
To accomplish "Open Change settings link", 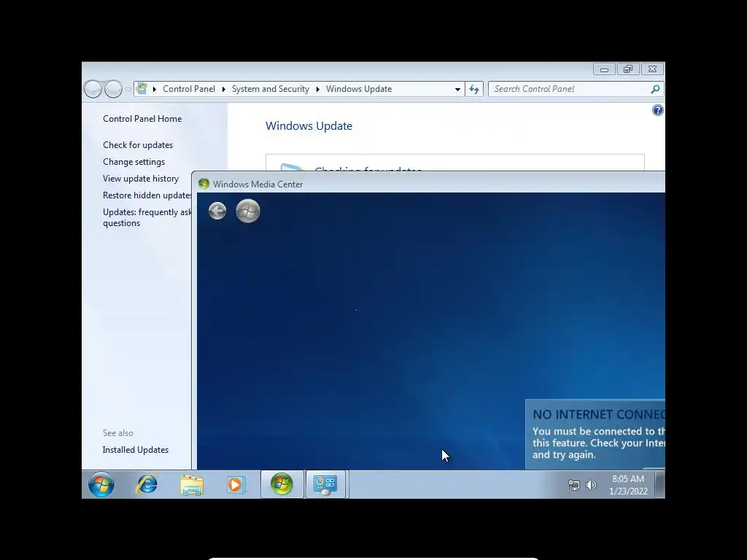I will (x=134, y=162).
